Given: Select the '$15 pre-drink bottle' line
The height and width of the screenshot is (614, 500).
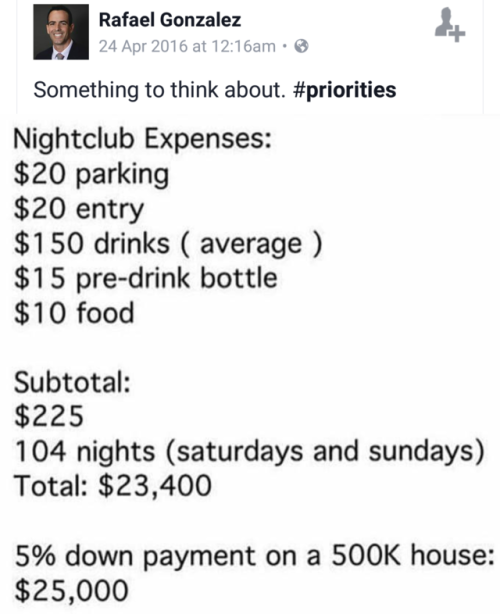Looking at the screenshot, I should tap(146, 278).
